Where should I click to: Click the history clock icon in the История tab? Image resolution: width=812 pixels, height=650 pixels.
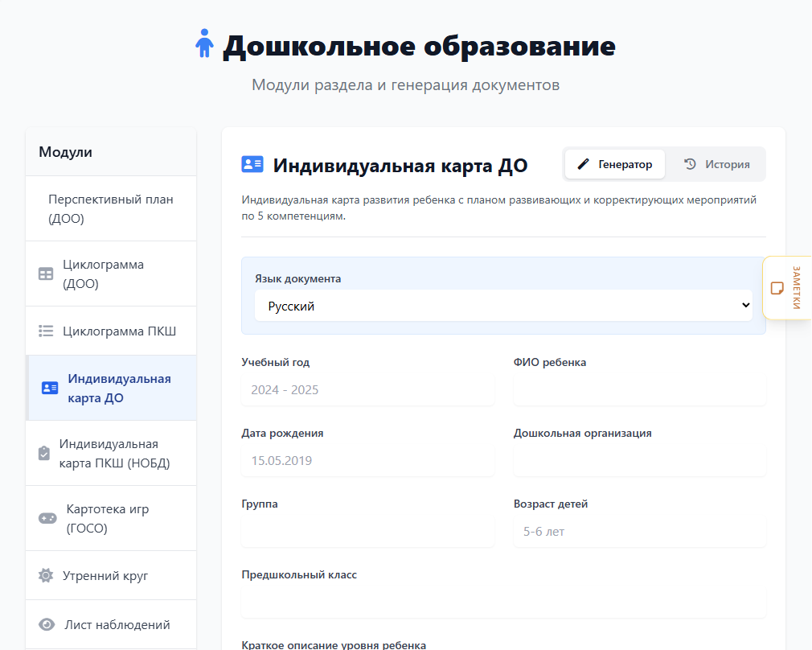[690, 164]
